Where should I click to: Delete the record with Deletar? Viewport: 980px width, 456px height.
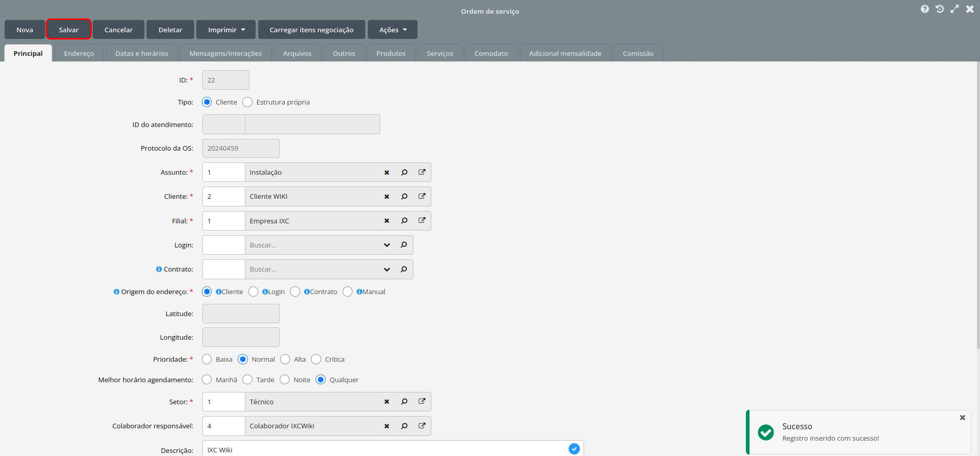pos(171,30)
